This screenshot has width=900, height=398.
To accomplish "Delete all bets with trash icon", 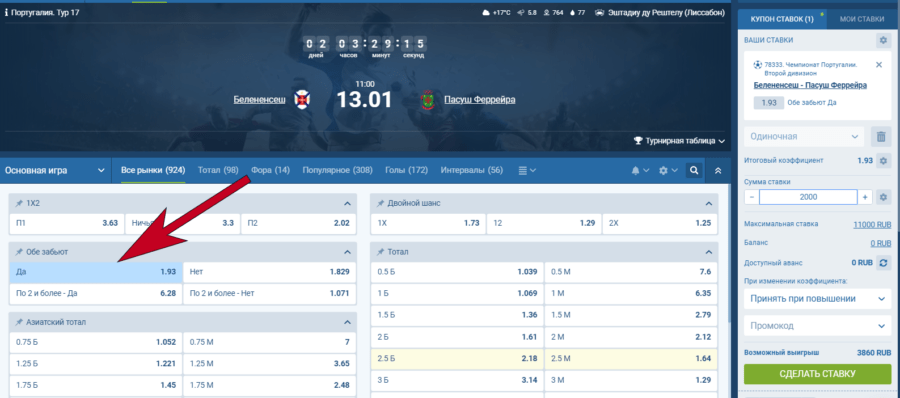I will pos(880,137).
